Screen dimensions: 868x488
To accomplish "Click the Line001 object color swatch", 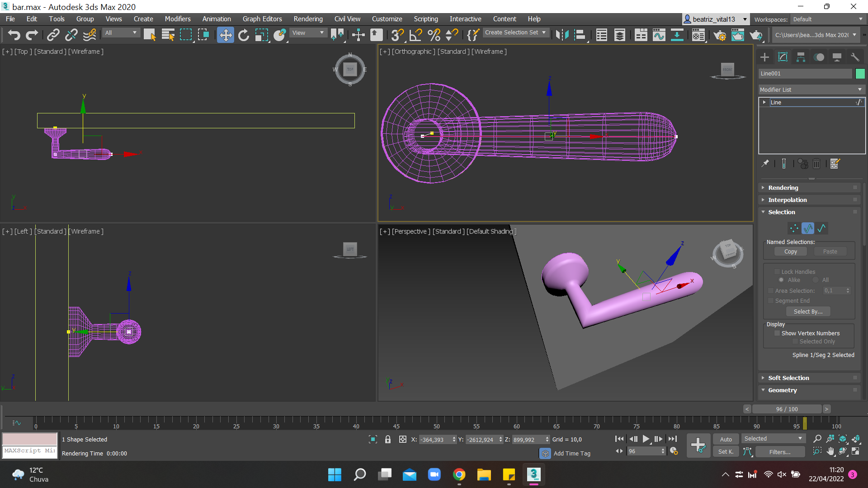I will coord(860,73).
